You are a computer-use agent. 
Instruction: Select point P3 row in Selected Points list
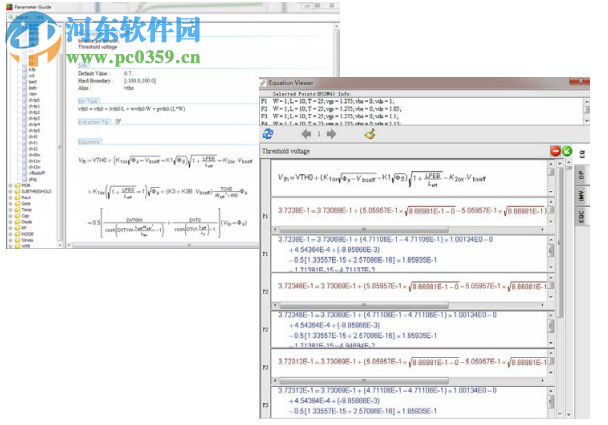click(422, 116)
